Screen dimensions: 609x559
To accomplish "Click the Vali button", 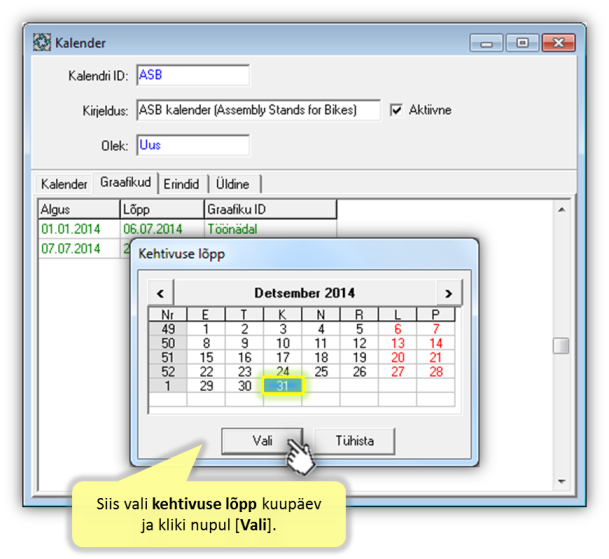I will point(262,441).
